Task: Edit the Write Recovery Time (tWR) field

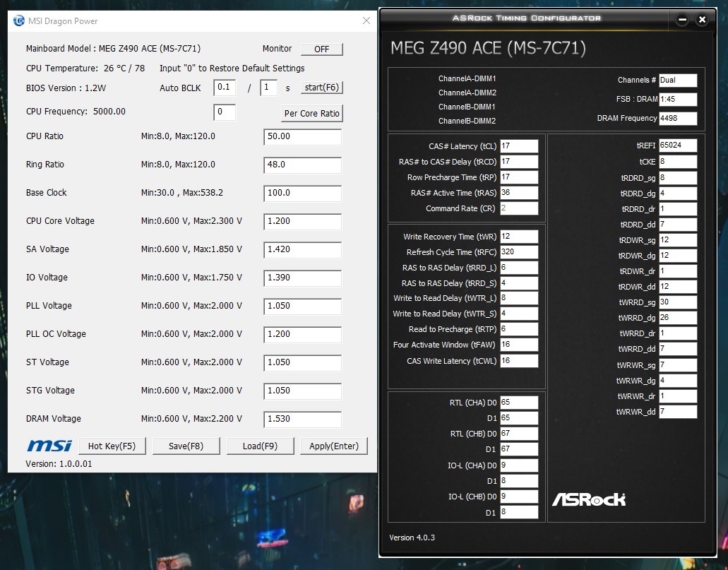Action: point(519,237)
